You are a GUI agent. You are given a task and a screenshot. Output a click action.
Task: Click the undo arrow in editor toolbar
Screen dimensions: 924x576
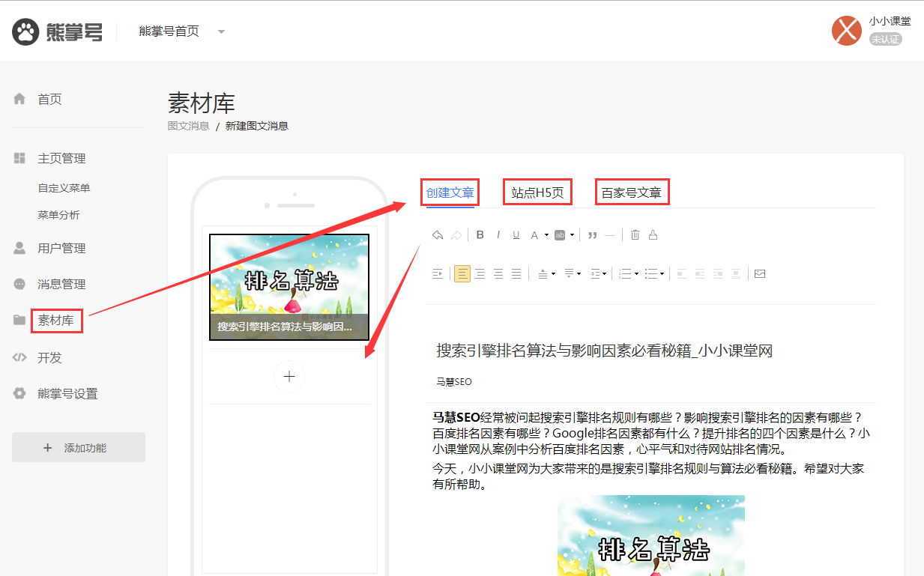438,235
